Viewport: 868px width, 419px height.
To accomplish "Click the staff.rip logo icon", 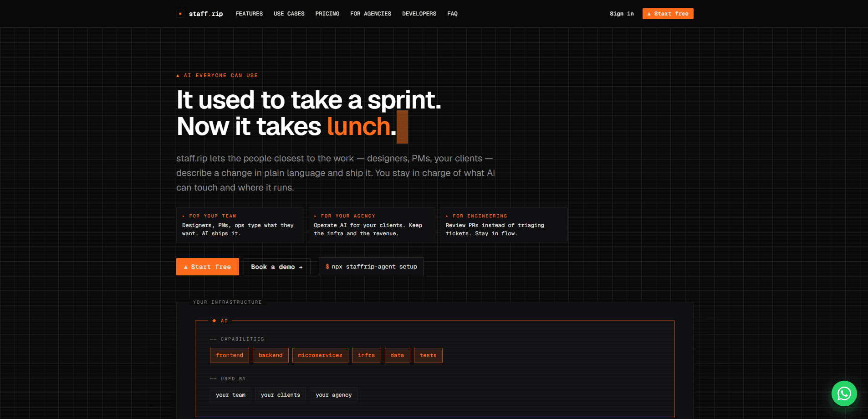I will click(x=180, y=14).
